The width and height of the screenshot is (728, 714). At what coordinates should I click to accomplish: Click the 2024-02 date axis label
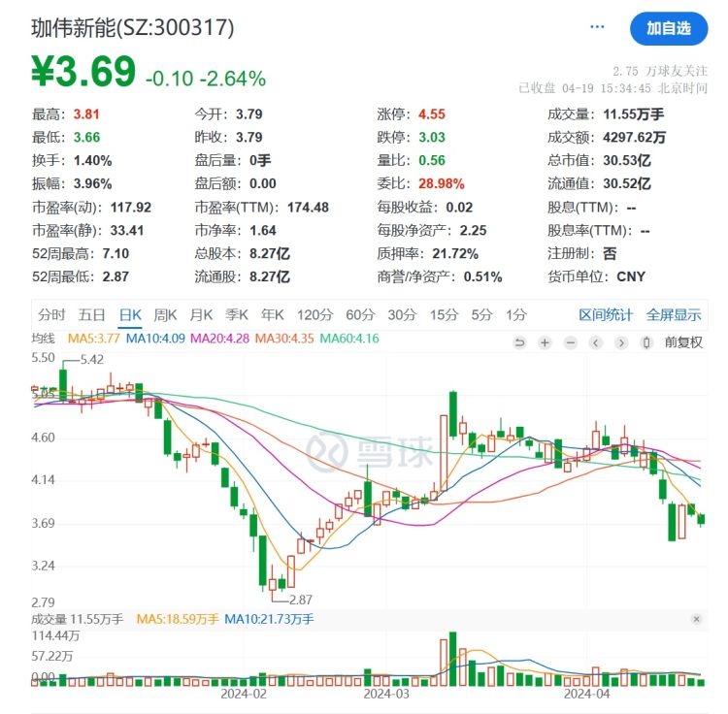point(244,694)
